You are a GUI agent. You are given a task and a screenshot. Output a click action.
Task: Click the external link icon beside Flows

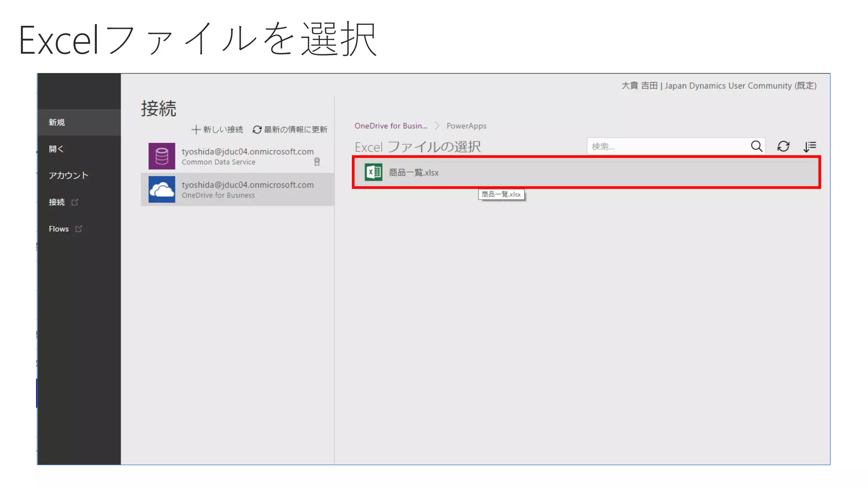click(x=79, y=229)
